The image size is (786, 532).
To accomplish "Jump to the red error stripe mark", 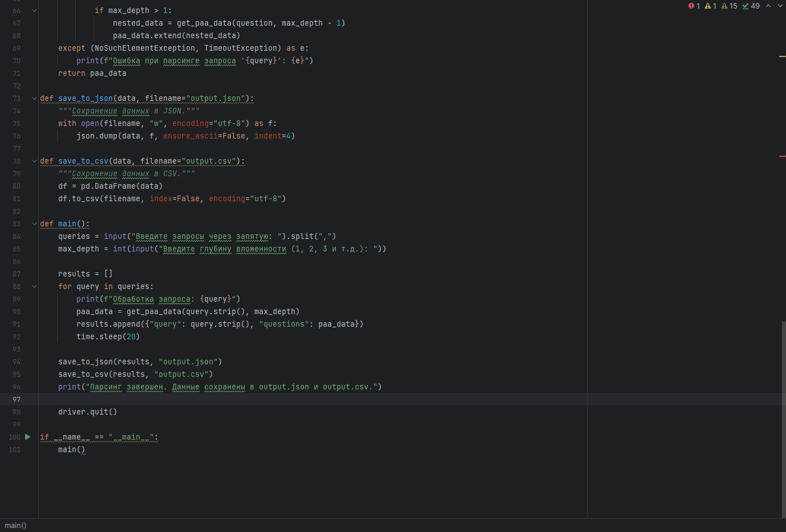I will coord(782,156).
